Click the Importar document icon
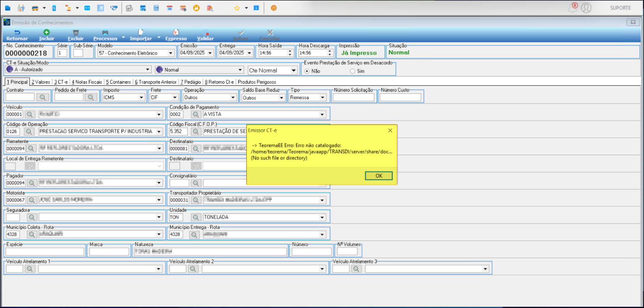The height and width of the screenshot is (308, 644). coord(141,32)
